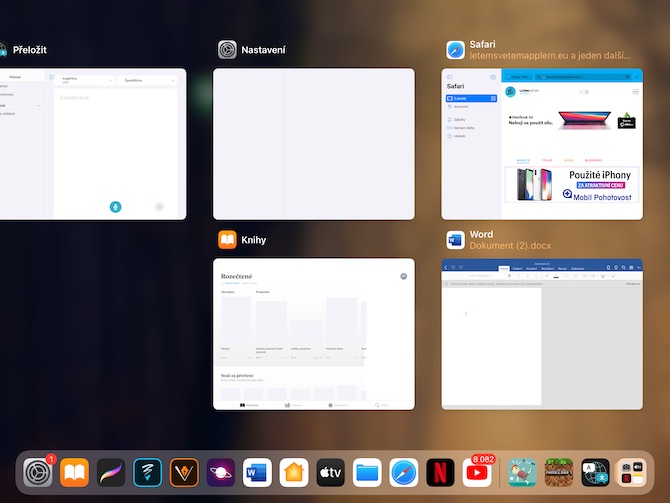Tap the Knihy app icon above its card

coord(227,240)
